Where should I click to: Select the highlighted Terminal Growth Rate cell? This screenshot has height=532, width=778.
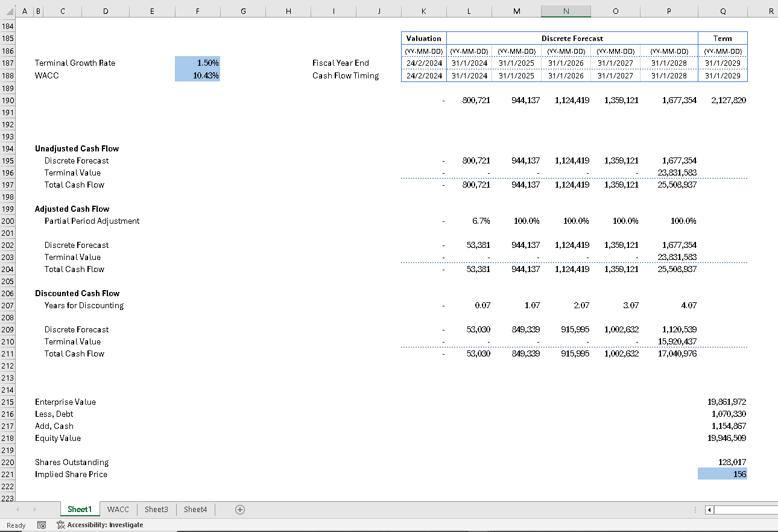pyautogui.click(x=197, y=63)
